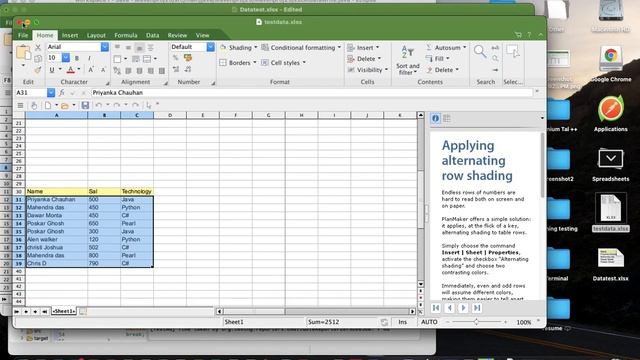Switch to the View ribbon tab
This screenshot has width=640, height=360.
click(202, 35)
